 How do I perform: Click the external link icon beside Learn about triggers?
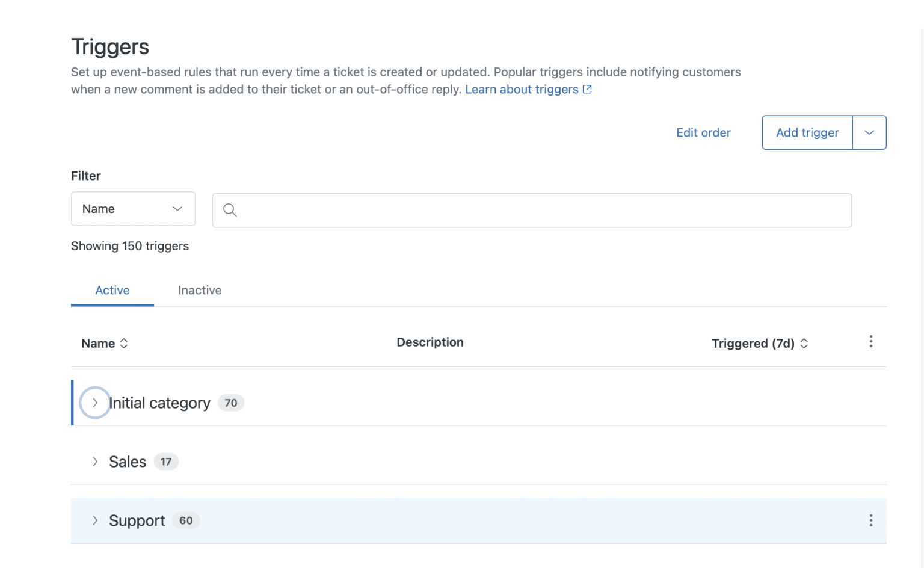(x=588, y=89)
